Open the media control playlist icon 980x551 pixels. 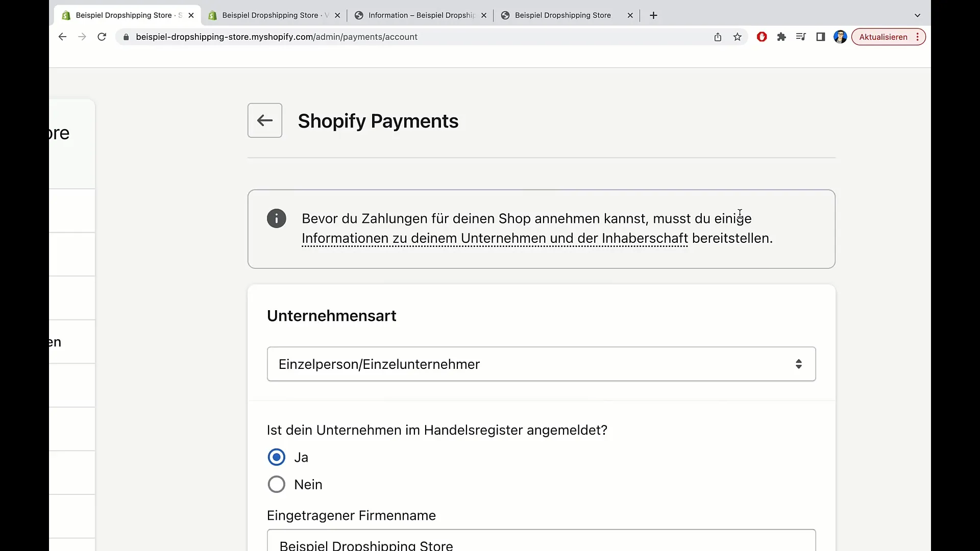click(x=801, y=37)
